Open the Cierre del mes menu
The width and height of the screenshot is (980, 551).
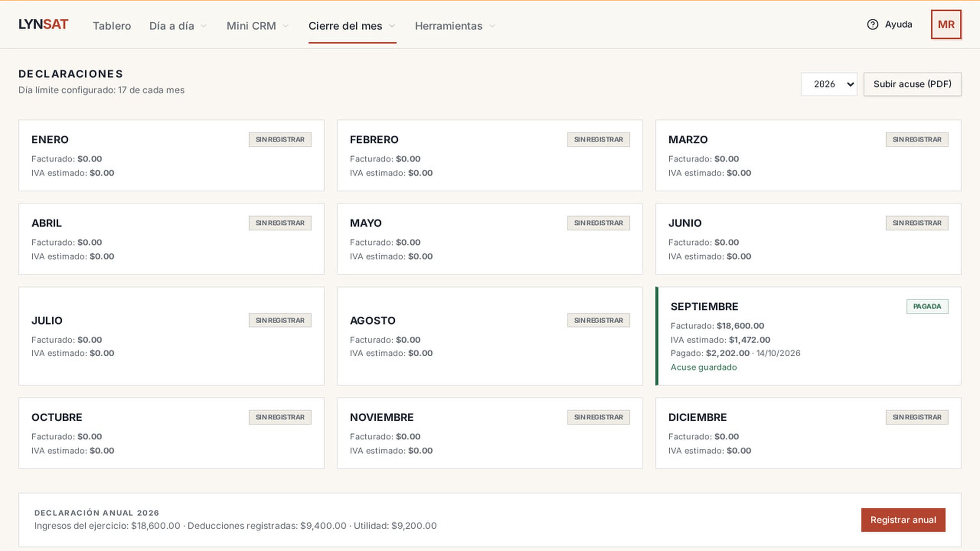pos(352,26)
